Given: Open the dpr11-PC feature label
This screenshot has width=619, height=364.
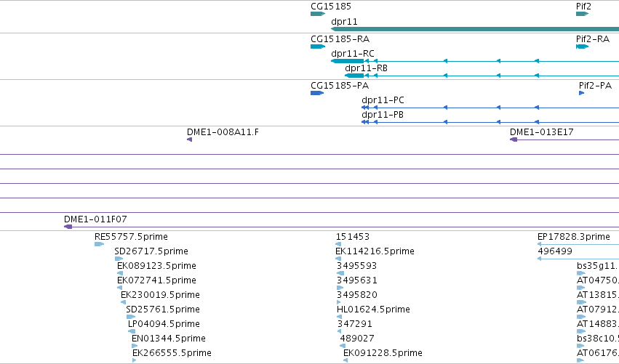Looking at the screenshot, I should click(383, 100).
